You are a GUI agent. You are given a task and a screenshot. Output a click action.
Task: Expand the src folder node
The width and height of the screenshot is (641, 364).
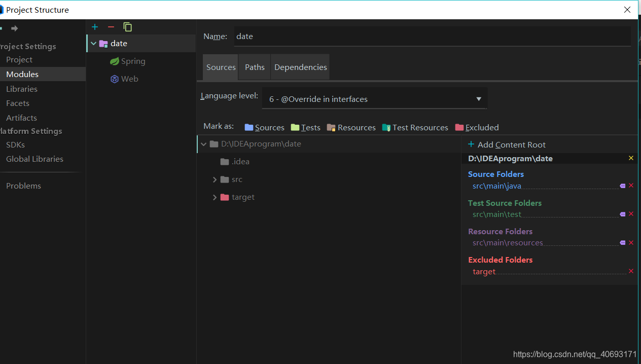click(215, 179)
